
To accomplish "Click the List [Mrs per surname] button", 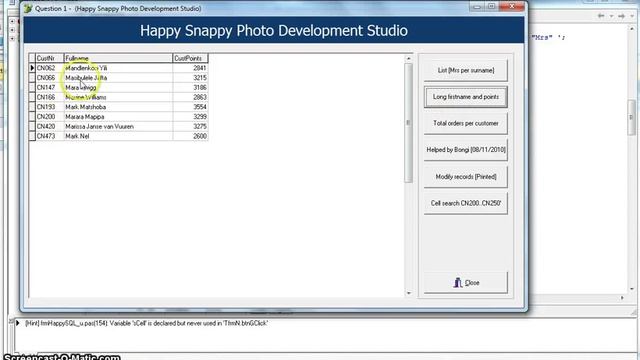I will pos(466,70).
